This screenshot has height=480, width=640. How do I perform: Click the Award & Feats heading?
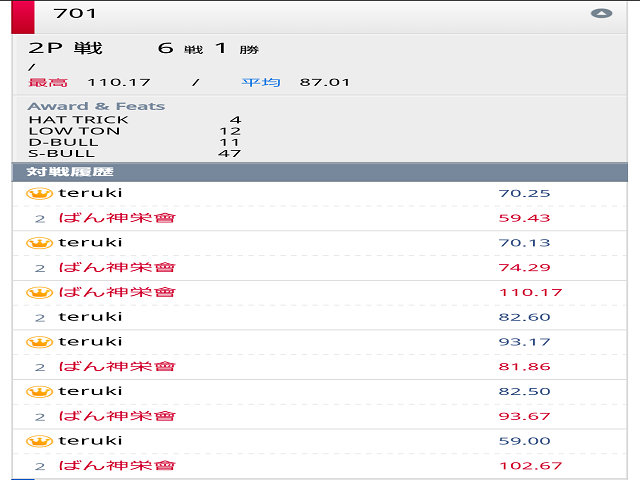(x=96, y=106)
